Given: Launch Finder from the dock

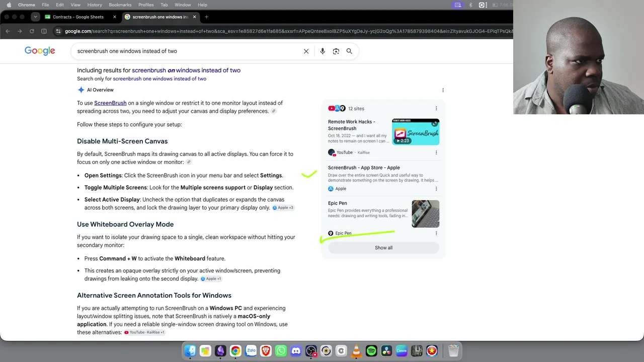Looking at the screenshot, I should pos(190,351).
